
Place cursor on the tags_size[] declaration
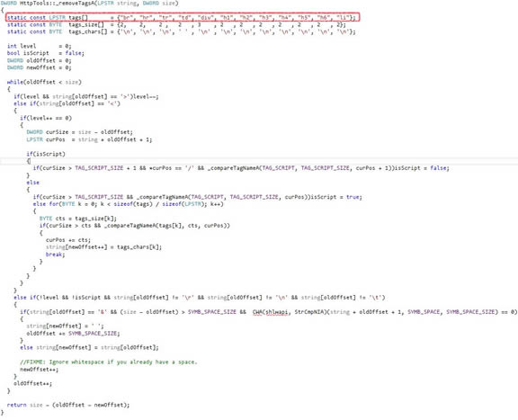tap(176, 25)
